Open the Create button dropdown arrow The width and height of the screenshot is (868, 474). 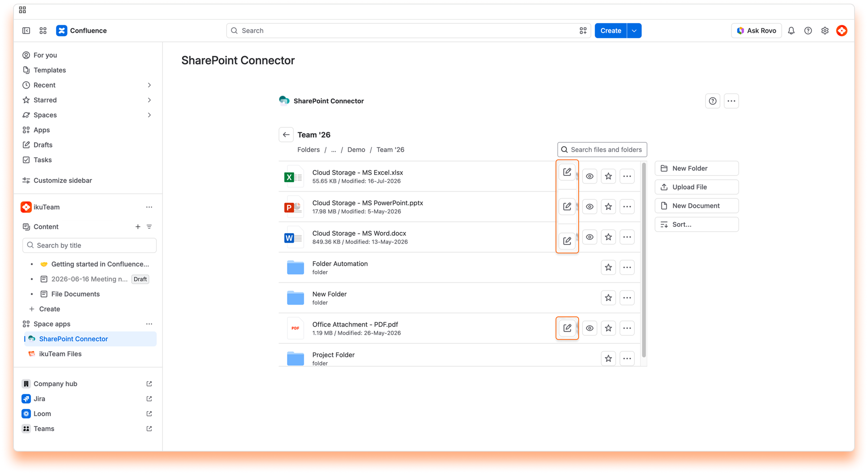pos(634,31)
